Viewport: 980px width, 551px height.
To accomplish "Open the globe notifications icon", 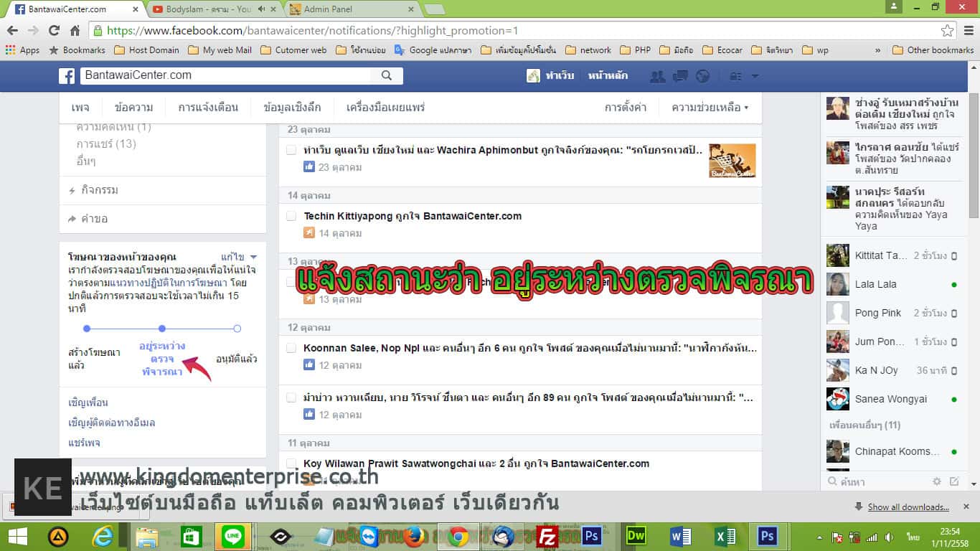I will 702,76.
